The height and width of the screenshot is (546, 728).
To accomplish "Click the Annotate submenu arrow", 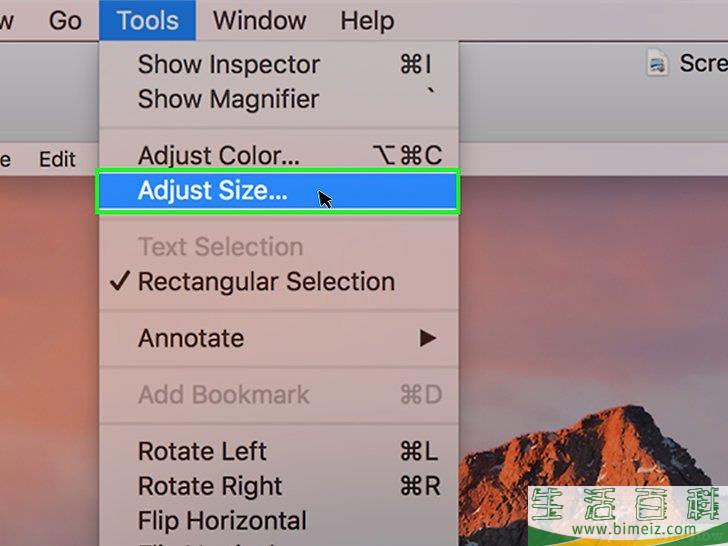I will [x=427, y=338].
